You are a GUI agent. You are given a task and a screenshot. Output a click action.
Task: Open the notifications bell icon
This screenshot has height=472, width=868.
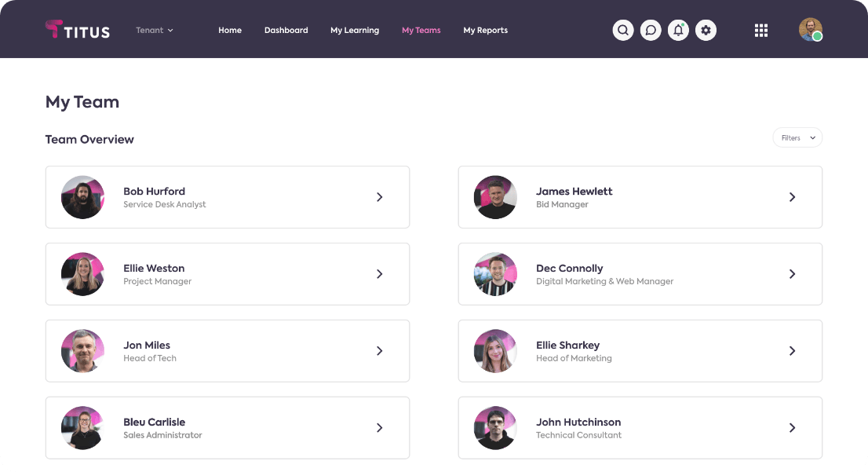point(678,31)
